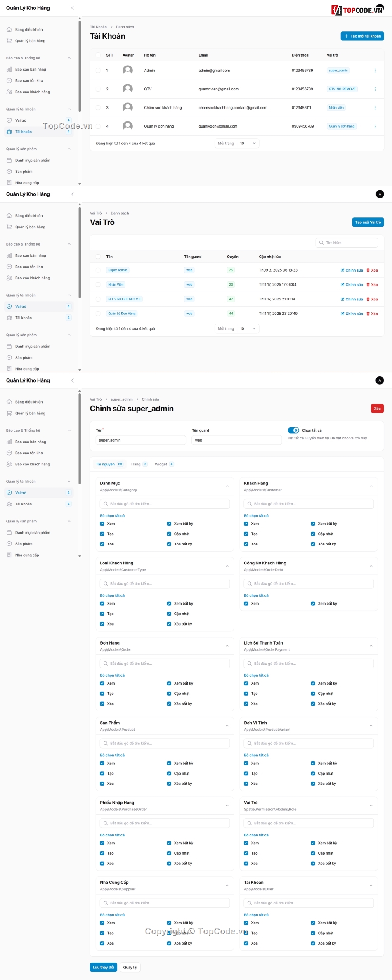Screen dimensions: 392x980
Task: Switch to the Widget tab
Action: (x=164, y=464)
